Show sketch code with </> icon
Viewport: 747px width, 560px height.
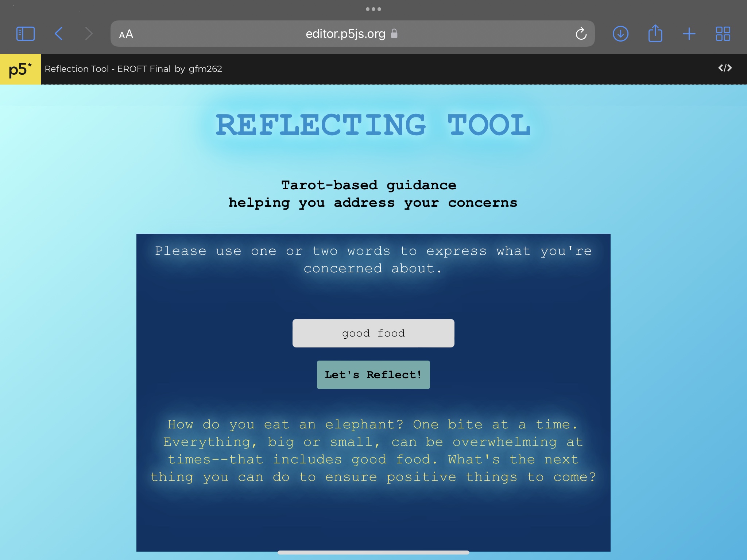[x=725, y=68]
